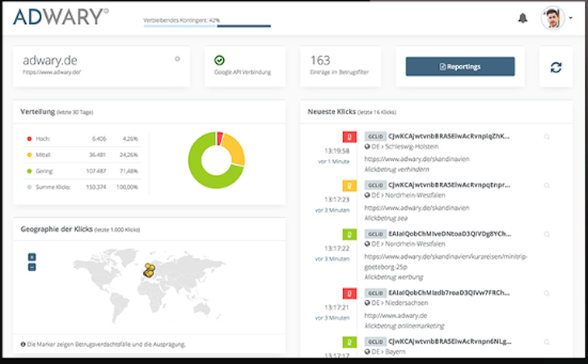Click the Reportings button
Image resolution: width=588 pixels, height=364 pixels.
[x=459, y=66]
